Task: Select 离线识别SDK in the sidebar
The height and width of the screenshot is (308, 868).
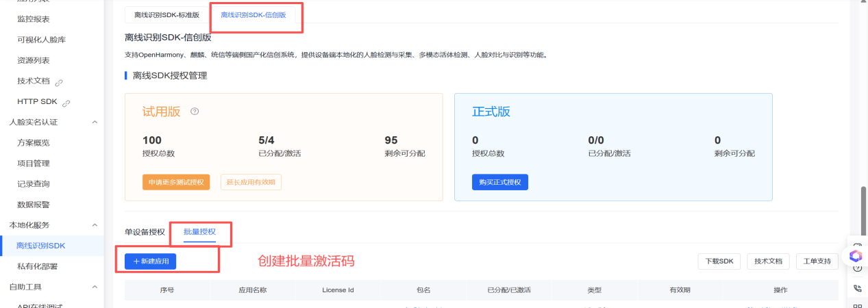Action: tap(52, 245)
